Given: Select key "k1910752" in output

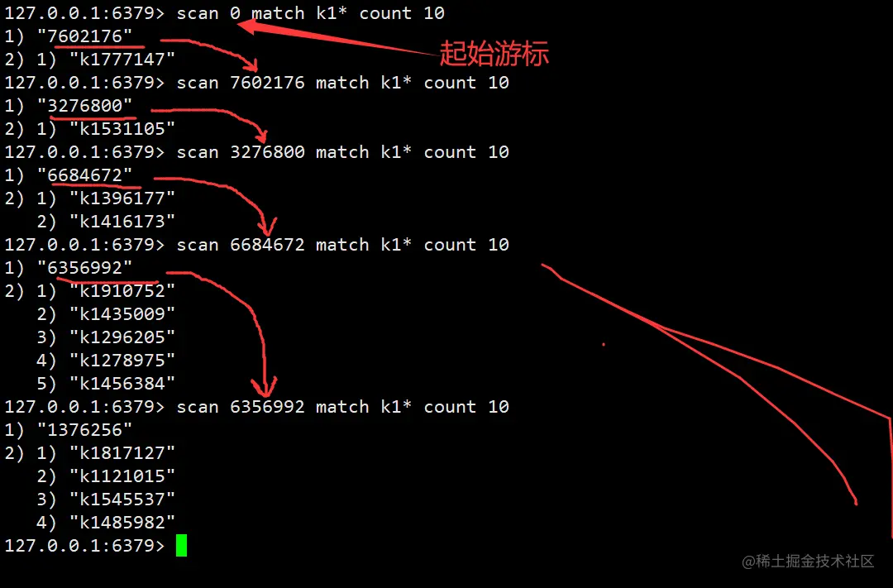Looking at the screenshot, I should click(x=122, y=290).
